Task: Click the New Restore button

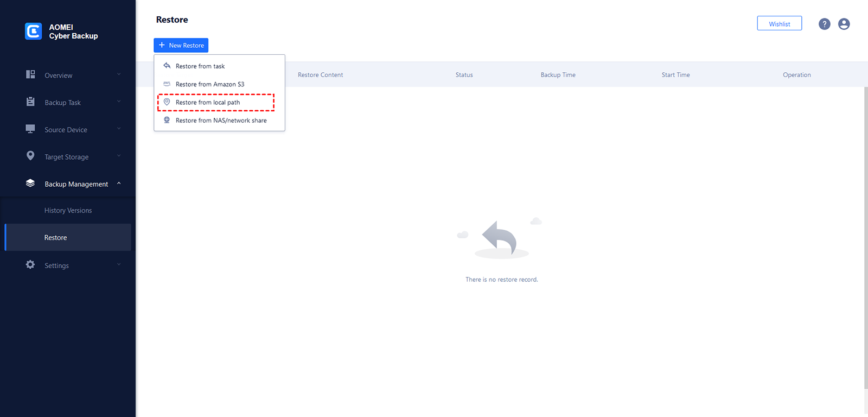Action: click(x=181, y=45)
